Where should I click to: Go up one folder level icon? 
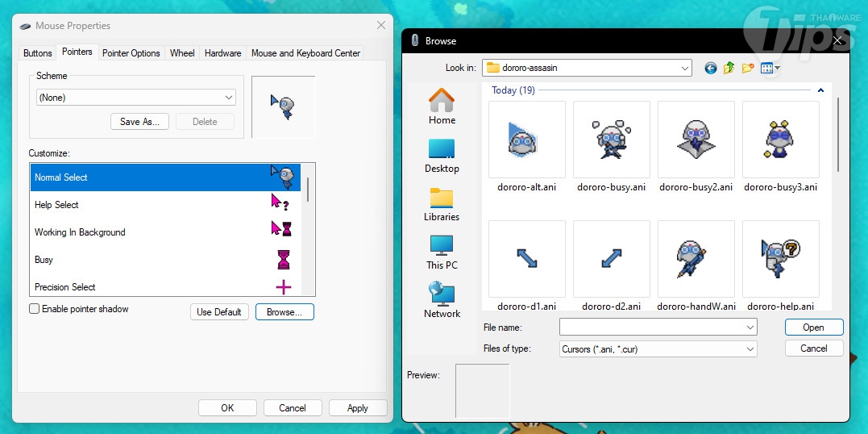[729, 68]
